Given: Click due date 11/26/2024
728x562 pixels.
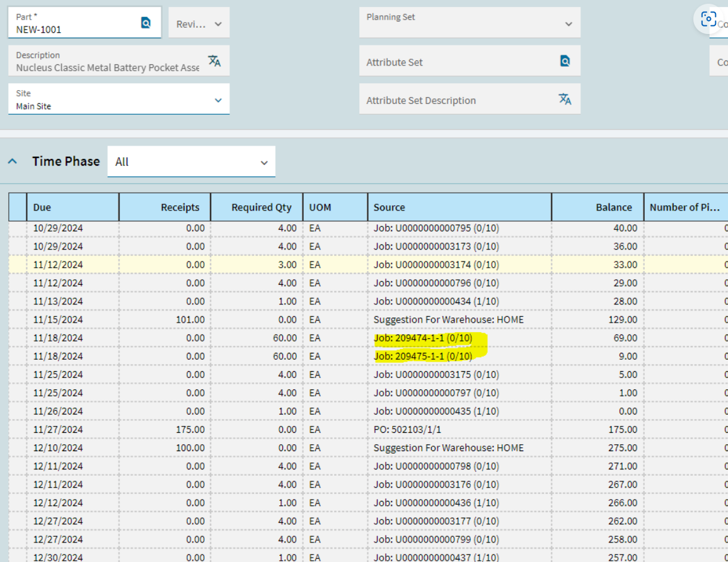Looking at the screenshot, I should point(58,411).
